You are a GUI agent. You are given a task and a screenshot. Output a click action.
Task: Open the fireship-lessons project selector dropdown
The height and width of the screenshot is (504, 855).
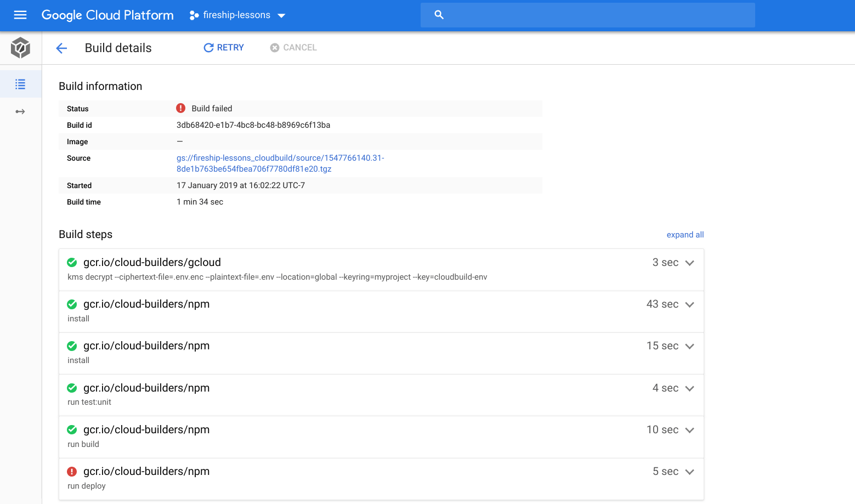[x=237, y=15]
